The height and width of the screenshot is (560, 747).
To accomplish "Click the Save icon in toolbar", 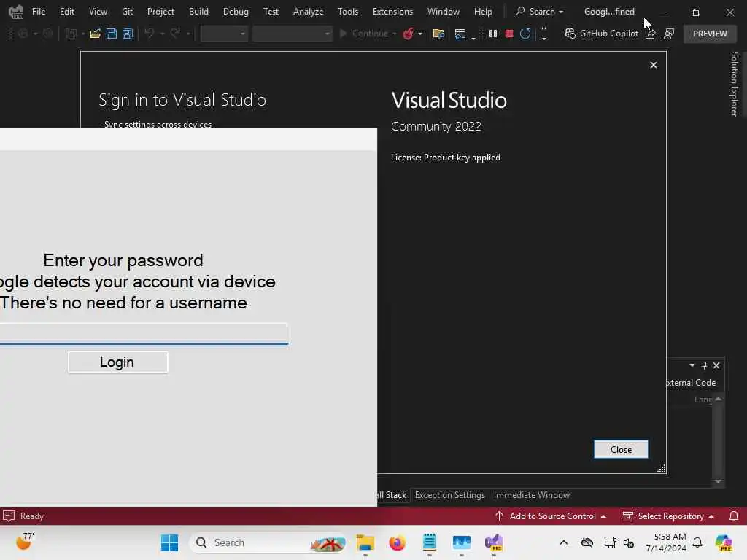I will tap(112, 34).
